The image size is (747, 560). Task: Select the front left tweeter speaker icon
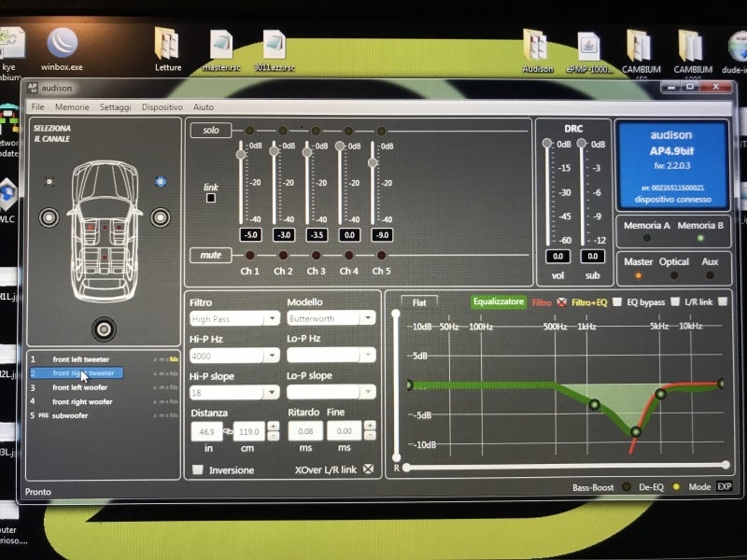point(49,181)
